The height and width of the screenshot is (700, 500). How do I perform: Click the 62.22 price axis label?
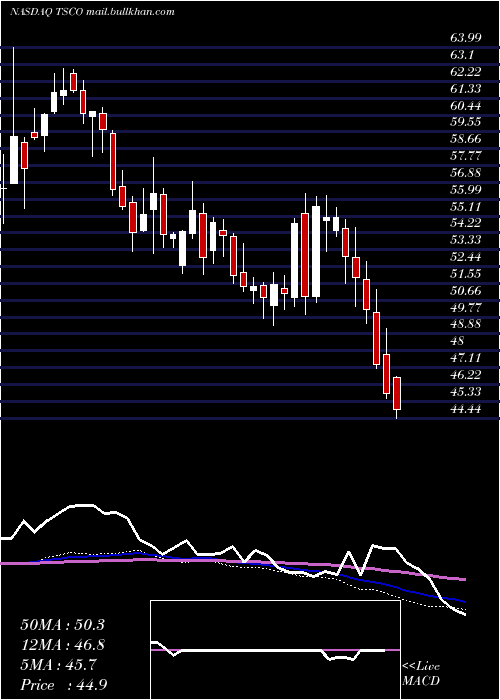pyautogui.click(x=466, y=72)
